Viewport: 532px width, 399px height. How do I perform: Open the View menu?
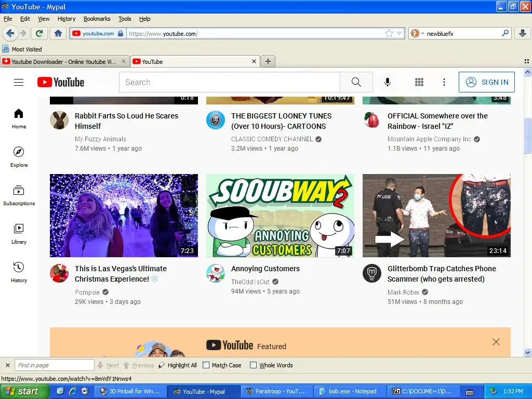(44, 19)
